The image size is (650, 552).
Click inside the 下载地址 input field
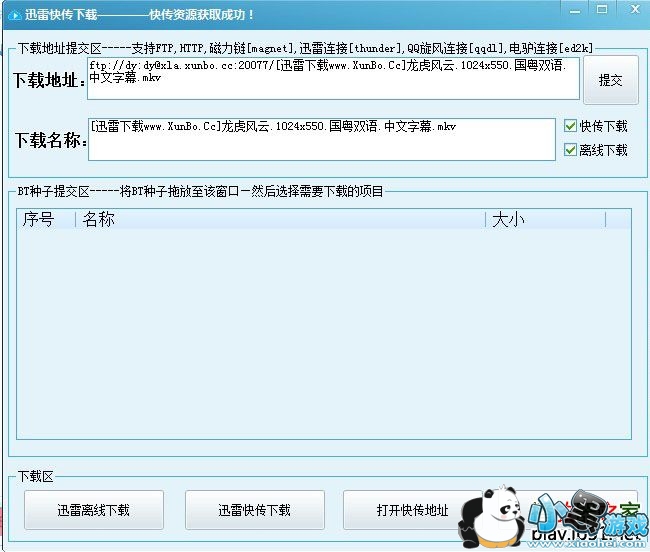[333, 78]
